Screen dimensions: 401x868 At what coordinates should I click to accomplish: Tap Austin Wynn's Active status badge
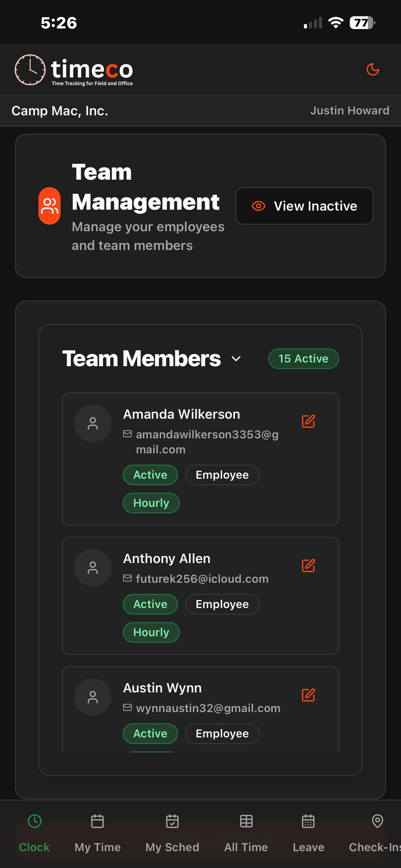point(150,734)
